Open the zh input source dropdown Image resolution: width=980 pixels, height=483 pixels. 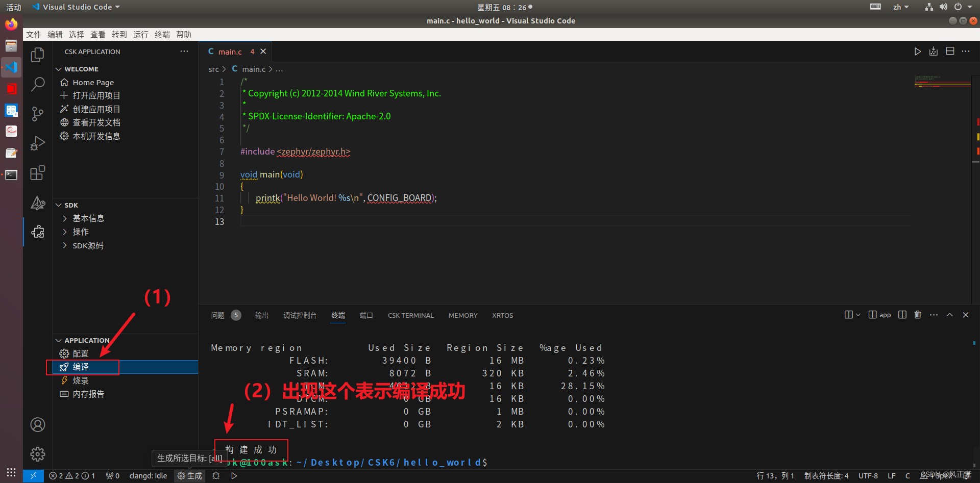pos(901,7)
